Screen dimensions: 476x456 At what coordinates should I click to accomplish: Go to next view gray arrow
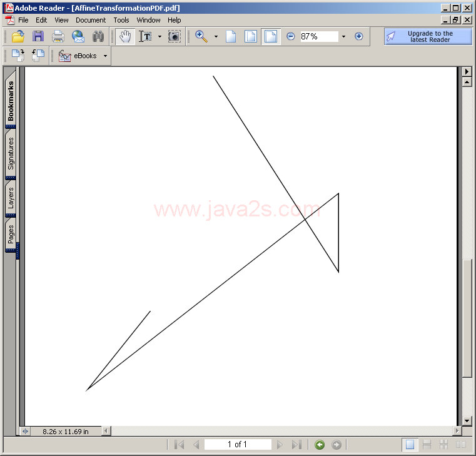coord(337,445)
